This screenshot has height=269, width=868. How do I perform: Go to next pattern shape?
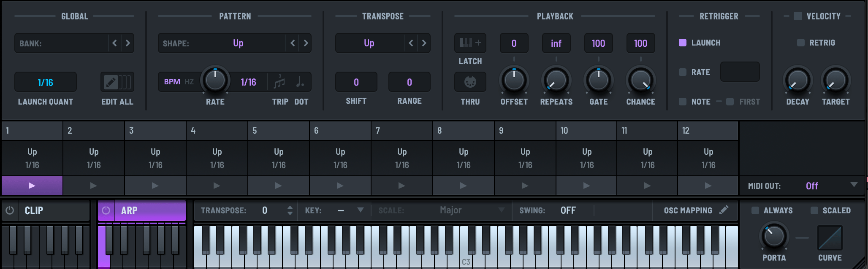click(x=306, y=43)
